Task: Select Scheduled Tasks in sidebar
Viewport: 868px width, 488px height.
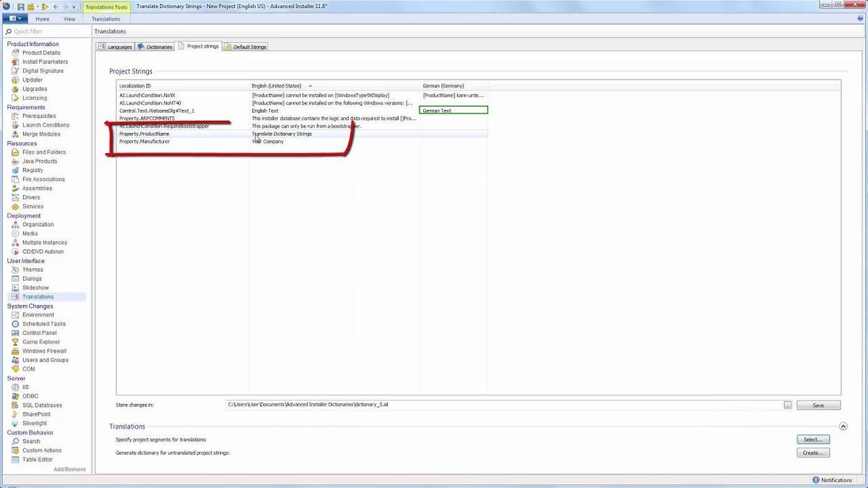Action: (44, 324)
